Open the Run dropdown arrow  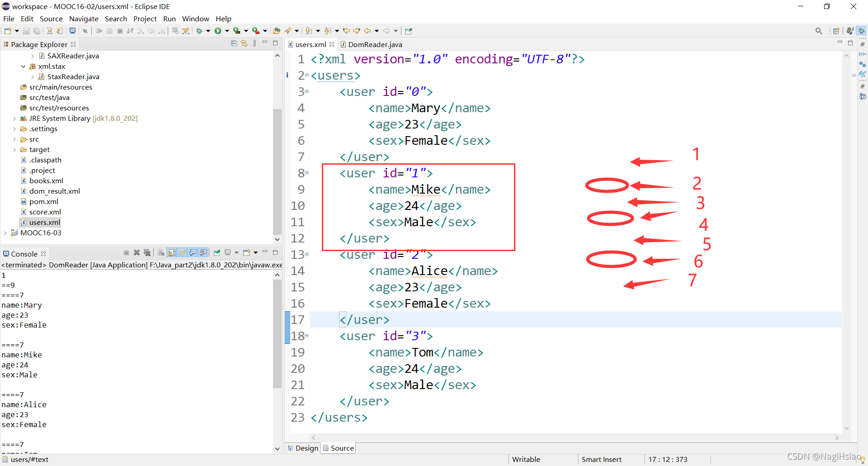227,31
